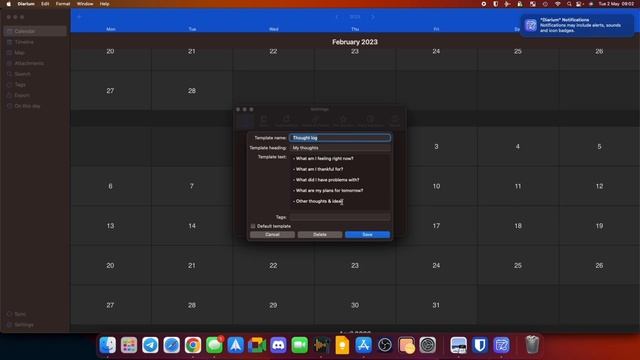The width and height of the screenshot is (640, 360).
Task: Open App Store from the dock
Action: 363,345
